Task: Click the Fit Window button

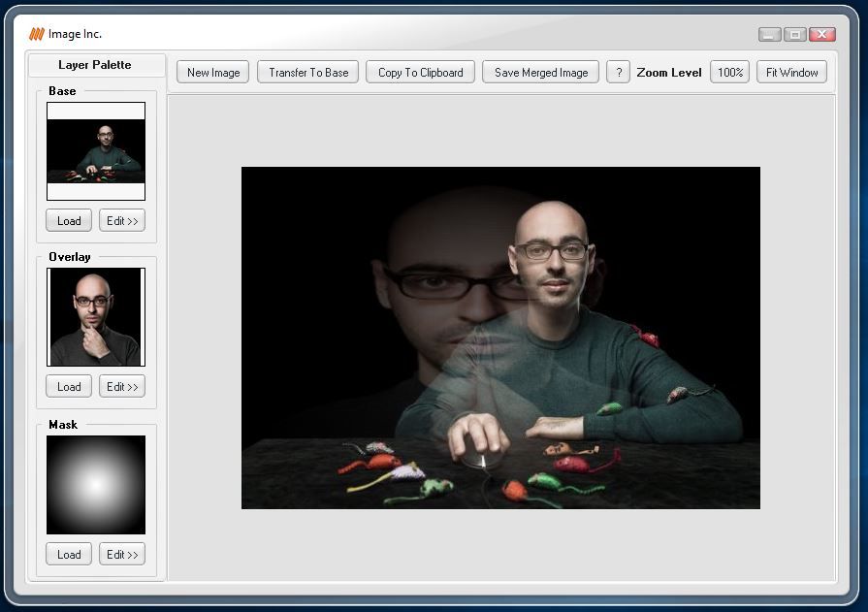Action: click(791, 73)
